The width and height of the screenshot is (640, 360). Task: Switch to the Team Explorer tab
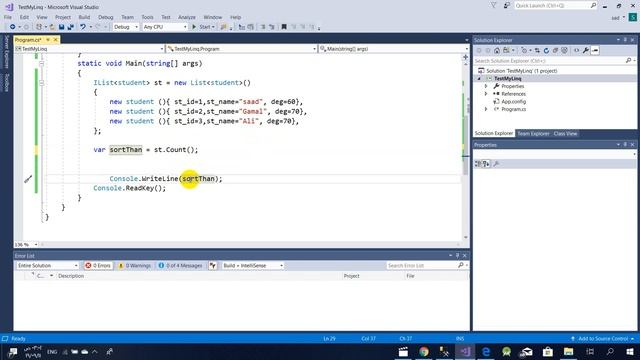[x=533, y=133]
